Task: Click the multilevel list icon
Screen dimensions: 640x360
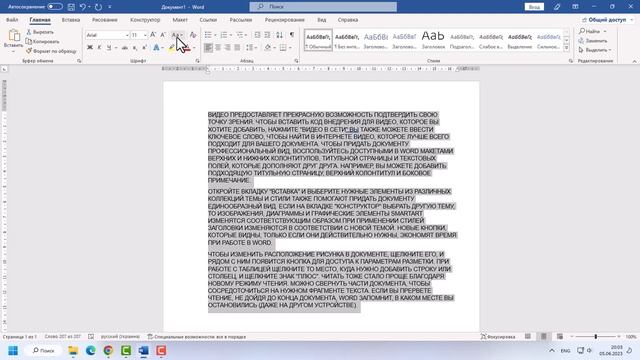Action: [240, 35]
